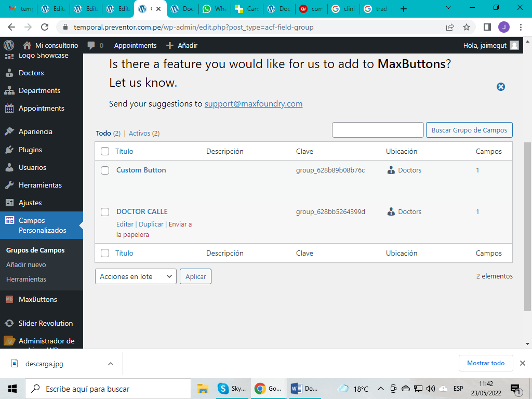Open the Chrome profile J avatar
Screen dimensions: 532x399
504,27
